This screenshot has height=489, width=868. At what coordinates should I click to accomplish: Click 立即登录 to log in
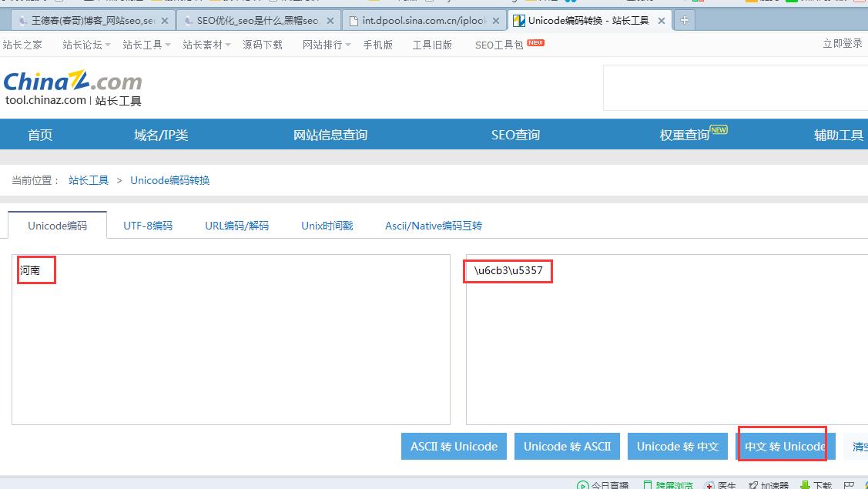(842, 44)
